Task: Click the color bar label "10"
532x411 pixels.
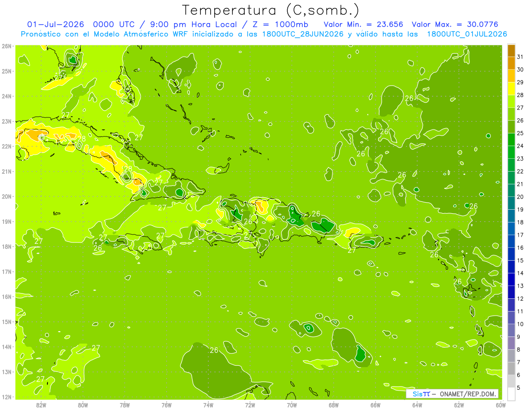Action: point(520,324)
